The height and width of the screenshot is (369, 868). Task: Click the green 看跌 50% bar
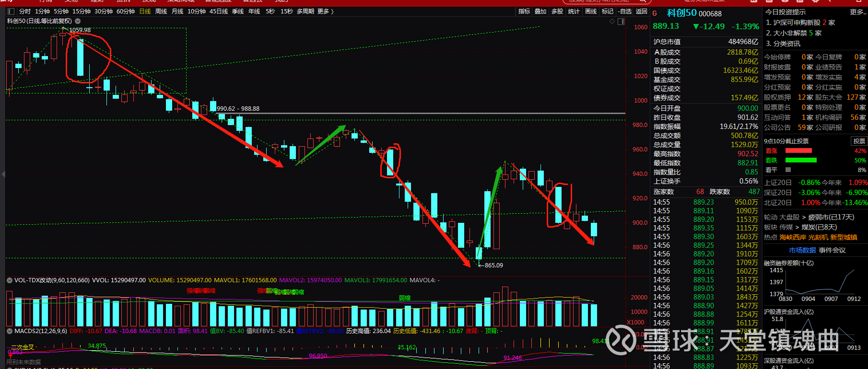[x=801, y=160]
